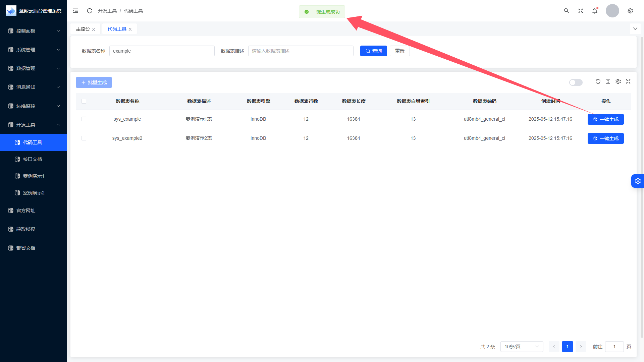Screen dimensions: 644x362
Task: Toggle the switch in table toolbar
Action: click(576, 82)
